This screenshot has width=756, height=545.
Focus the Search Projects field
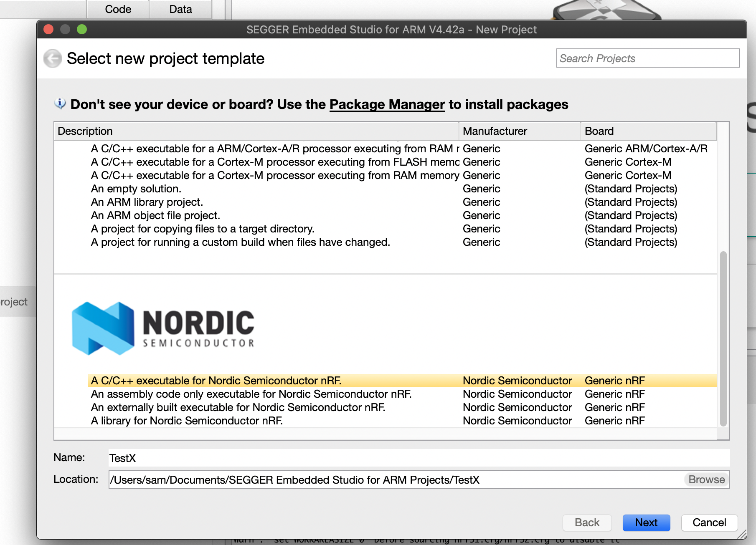[647, 58]
